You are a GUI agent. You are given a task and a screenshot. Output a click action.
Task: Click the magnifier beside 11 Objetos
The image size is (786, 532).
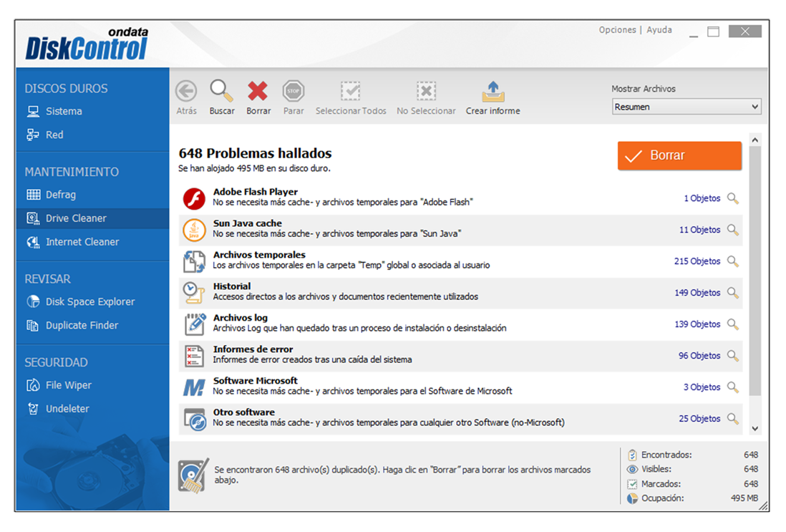coord(733,230)
